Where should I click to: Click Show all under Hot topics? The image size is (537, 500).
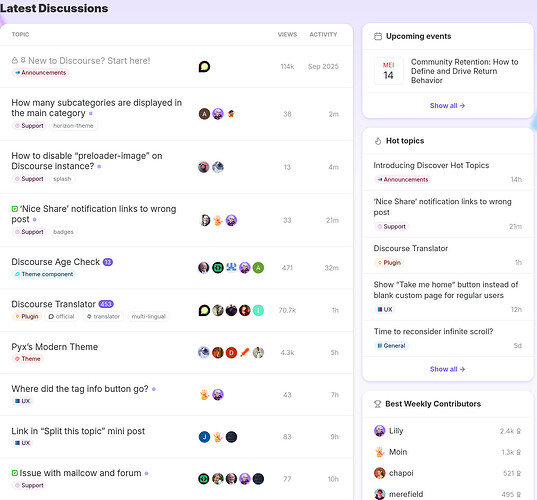click(x=447, y=369)
